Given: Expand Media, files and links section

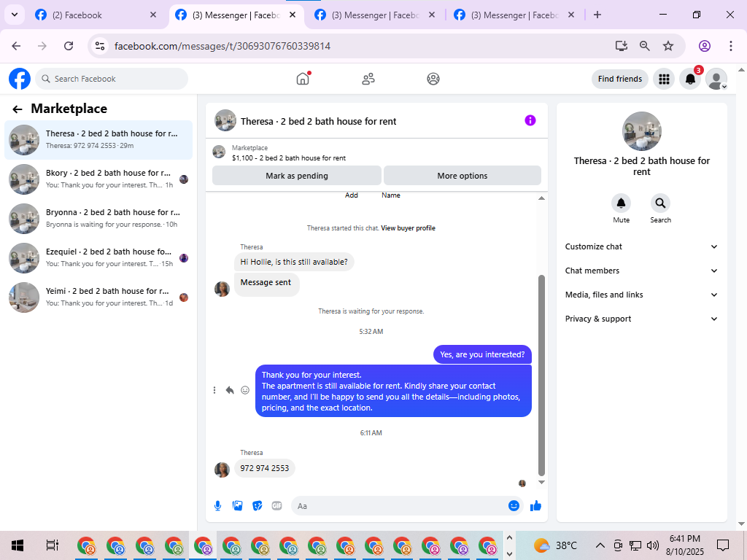Looking at the screenshot, I should pyautogui.click(x=641, y=295).
